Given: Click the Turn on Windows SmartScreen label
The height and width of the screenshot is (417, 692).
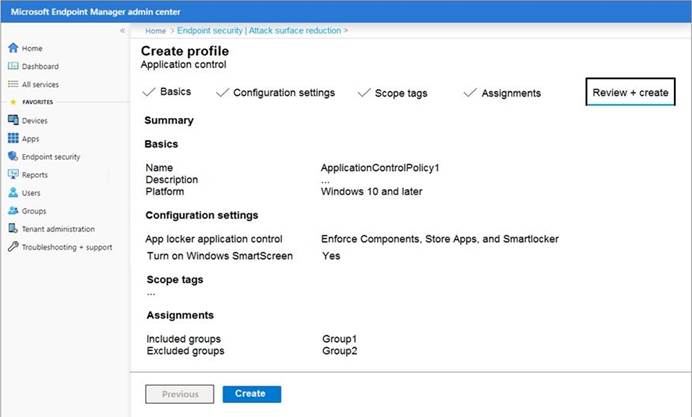Looking at the screenshot, I should [220, 256].
